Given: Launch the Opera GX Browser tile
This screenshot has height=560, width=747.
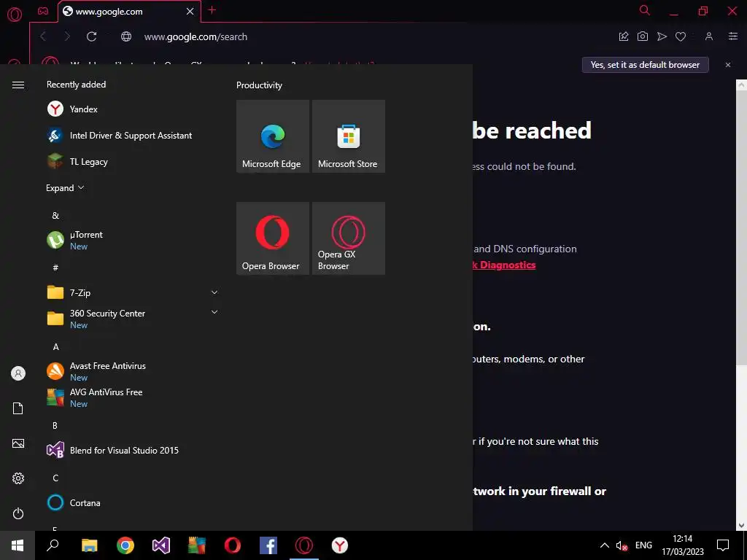Looking at the screenshot, I should pyautogui.click(x=348, y=238).
